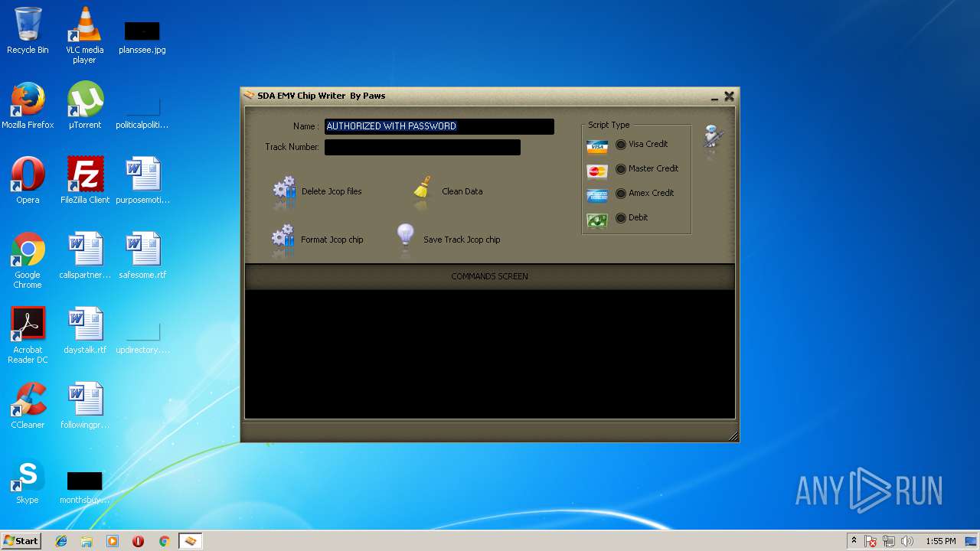Select the purposemoti... document on desktop

142,181
